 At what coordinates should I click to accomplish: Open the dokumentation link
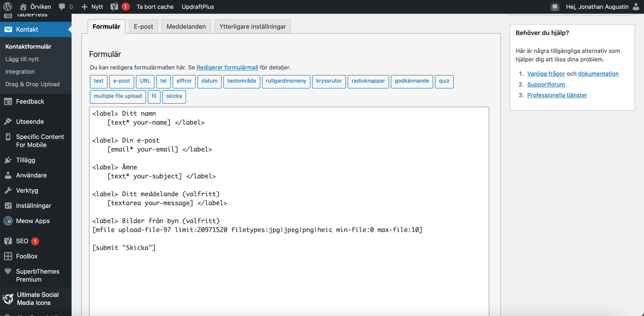click(598, 73)
